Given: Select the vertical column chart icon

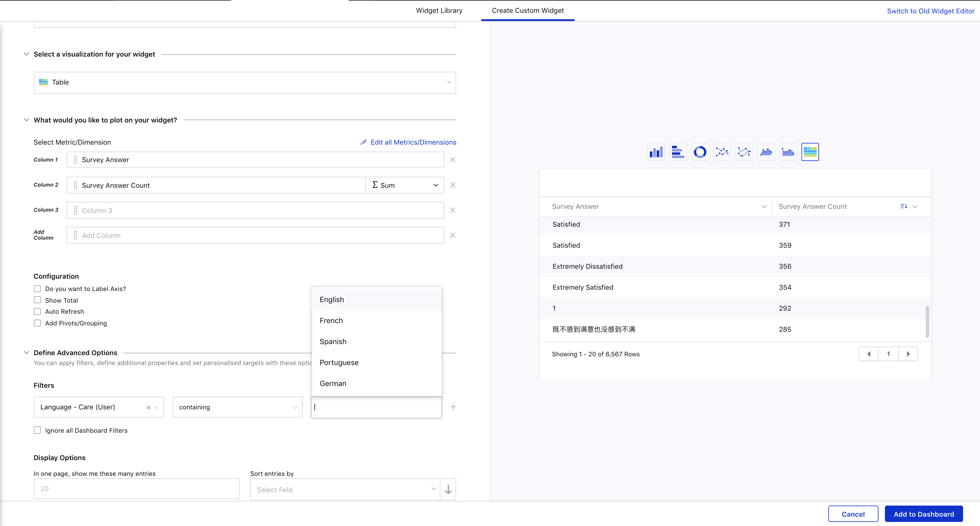Looking at the screenshot, I should [656, 152].
